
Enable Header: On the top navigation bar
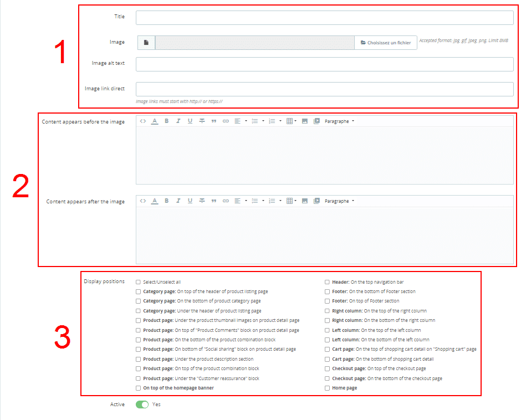pyautogui.click(x=328, y=282)
